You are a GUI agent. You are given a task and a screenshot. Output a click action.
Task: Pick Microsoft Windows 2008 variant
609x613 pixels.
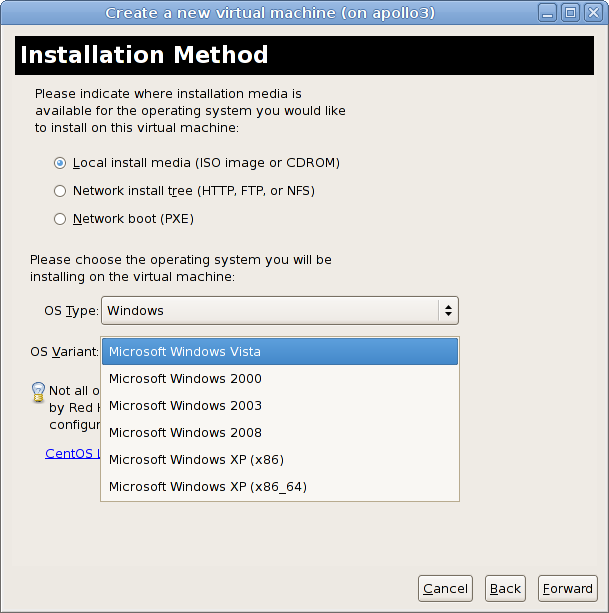pyautogui.click(x=280, y=432)
